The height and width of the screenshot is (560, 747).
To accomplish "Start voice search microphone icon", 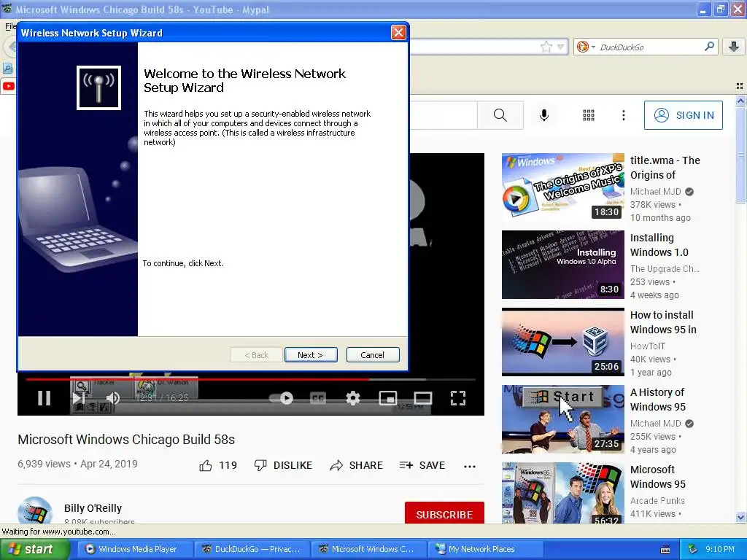I will tap(544, 114).
